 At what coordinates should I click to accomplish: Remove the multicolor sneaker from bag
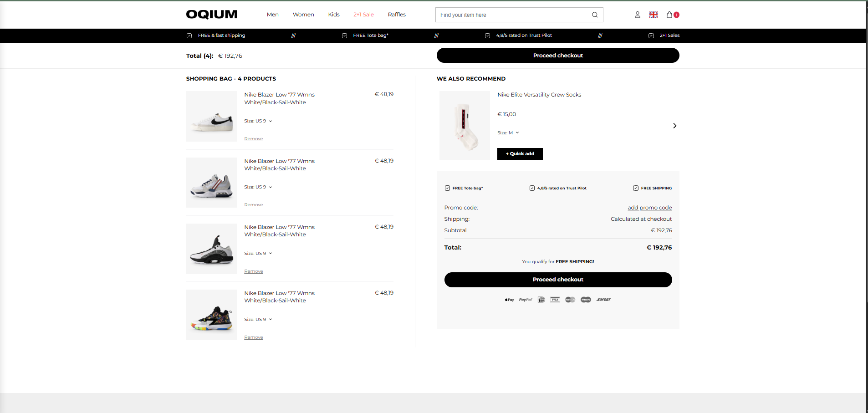254,337
